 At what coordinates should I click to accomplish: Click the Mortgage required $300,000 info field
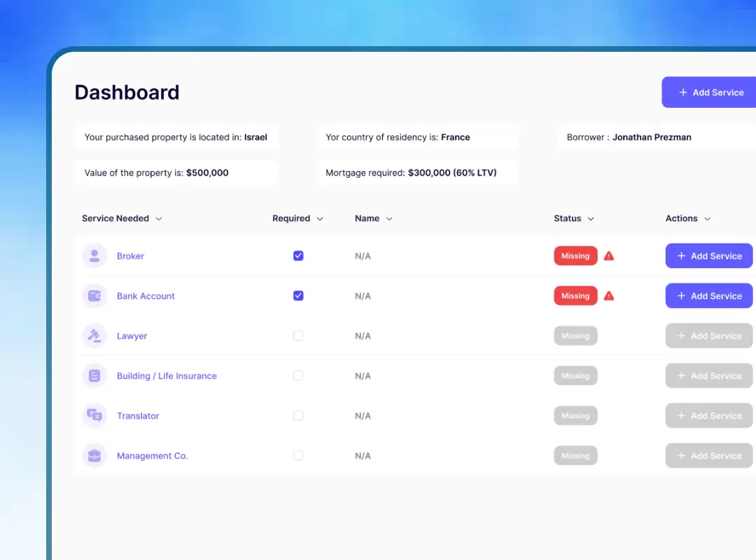tap(417, 172)
